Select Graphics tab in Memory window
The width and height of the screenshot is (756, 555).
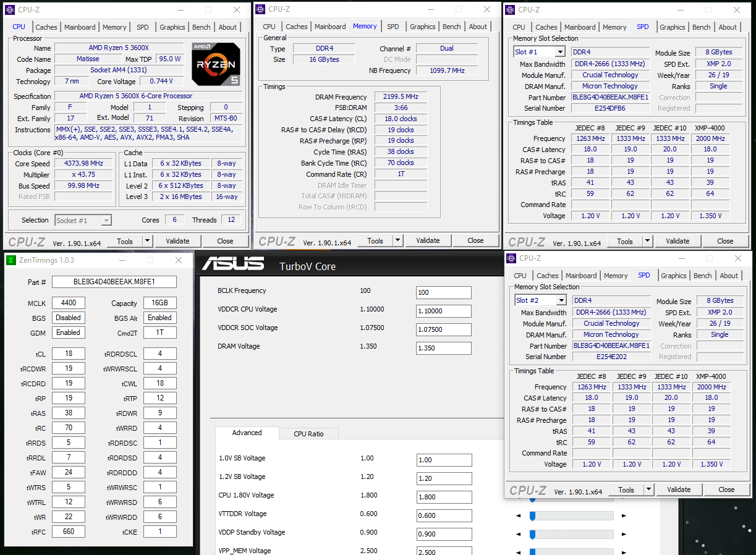(423, 27)
